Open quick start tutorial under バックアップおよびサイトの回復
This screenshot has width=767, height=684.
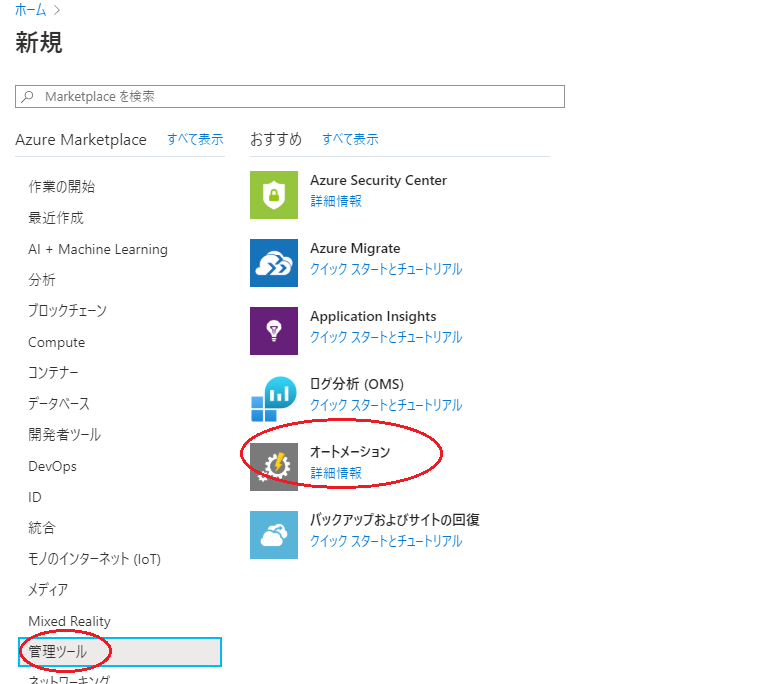click(x=386, y=541)
